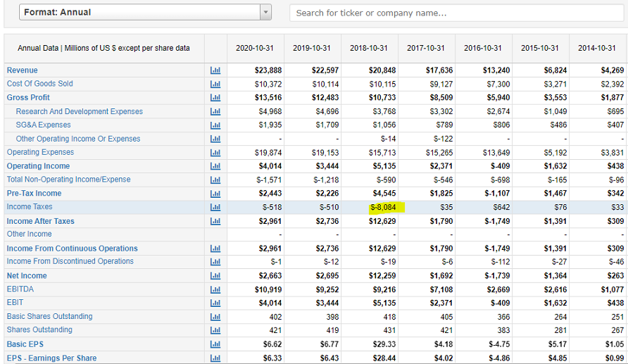Click chart icon for Income Taxes
628x364 pixels.
[215, 207]
